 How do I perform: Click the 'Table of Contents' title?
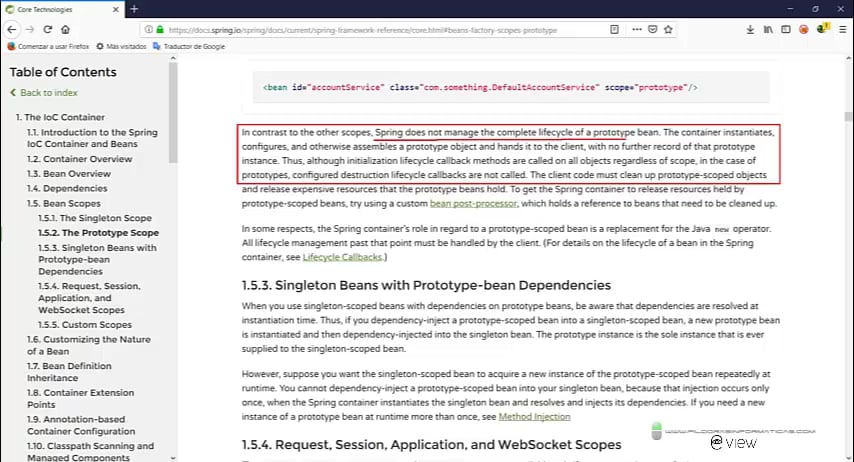[63, 72]
